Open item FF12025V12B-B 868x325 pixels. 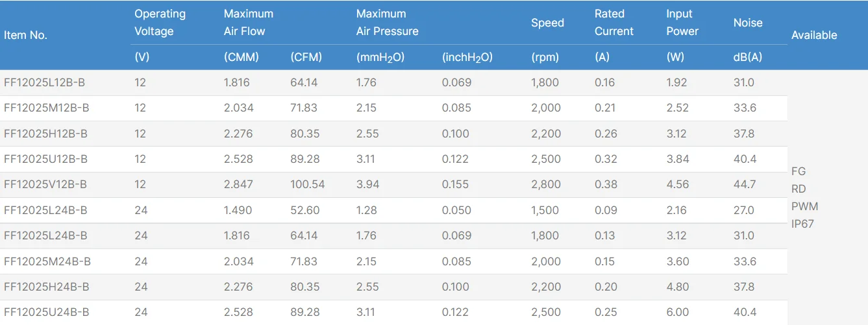pos(45,184)
